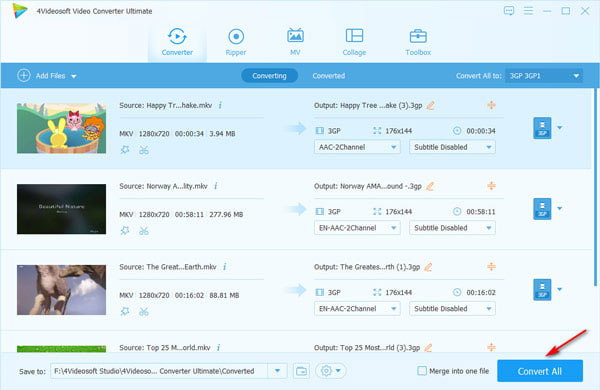
Task: Click the Add Files button
Action: pos(47,76)
